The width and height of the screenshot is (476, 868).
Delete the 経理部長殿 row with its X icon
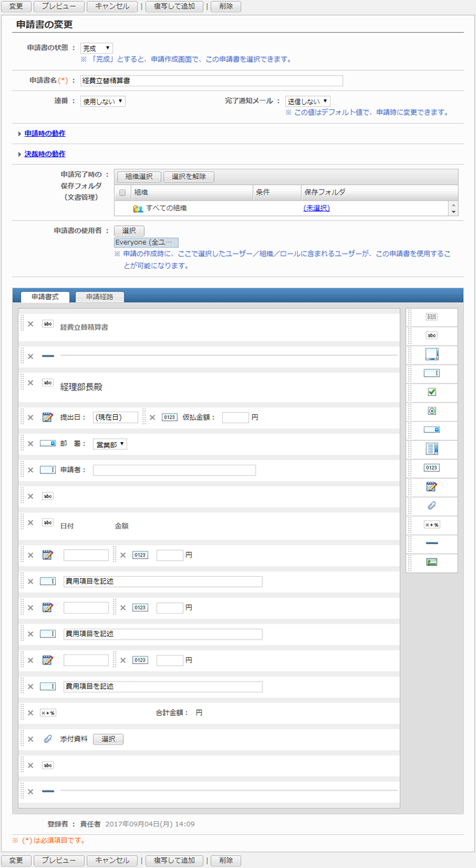coord(30,382)
